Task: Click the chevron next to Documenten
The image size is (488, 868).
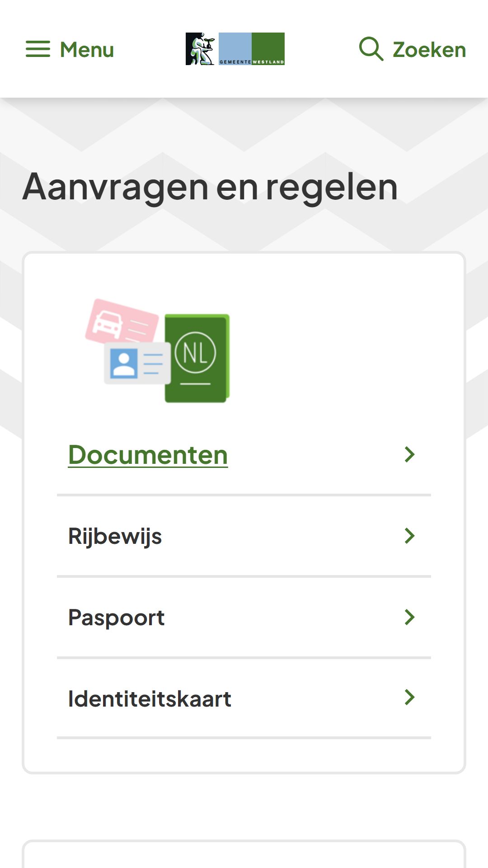Action: (x=409, y=454)
